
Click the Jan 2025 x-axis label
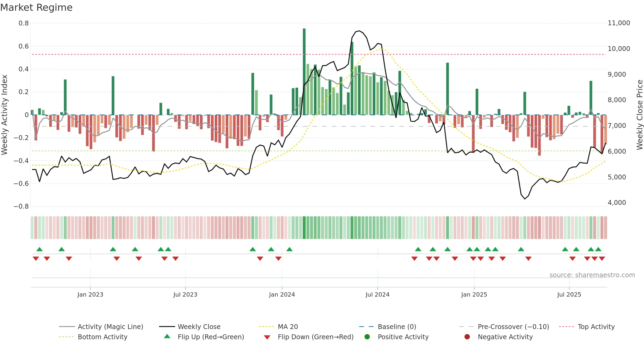pos(474,294)
